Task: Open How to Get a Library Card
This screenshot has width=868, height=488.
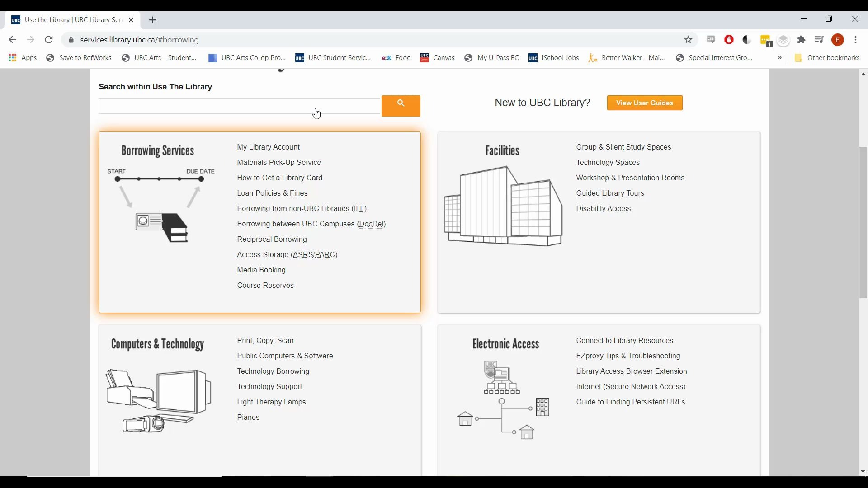Action: pyautogui.click(x=280, y=178)
